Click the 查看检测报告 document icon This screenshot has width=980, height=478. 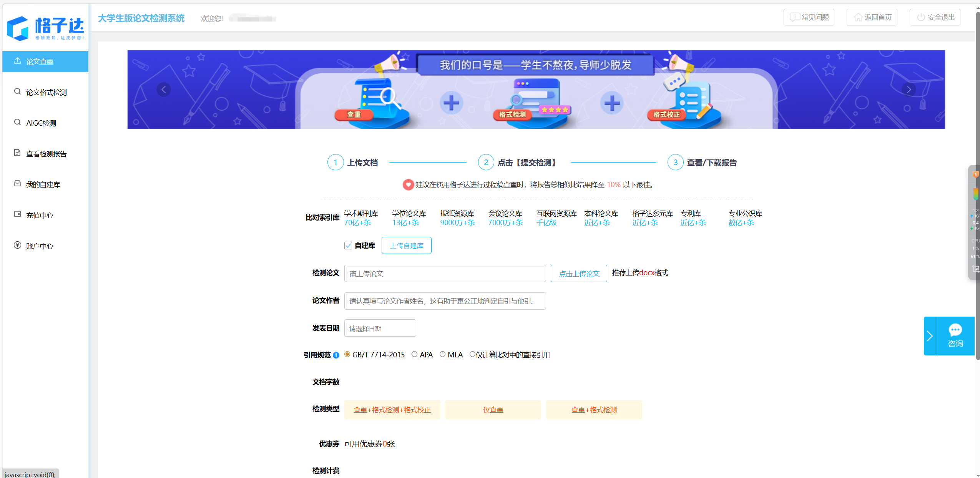(x=17, y=152)
